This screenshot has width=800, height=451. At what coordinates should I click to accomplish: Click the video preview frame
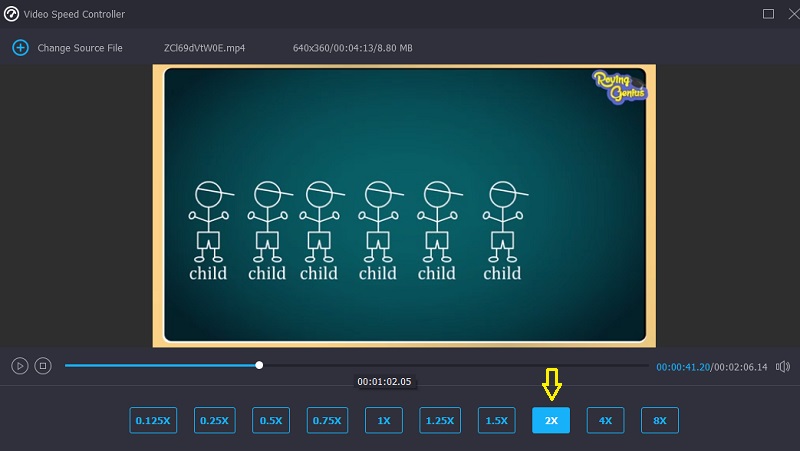(x=405, y=206)
